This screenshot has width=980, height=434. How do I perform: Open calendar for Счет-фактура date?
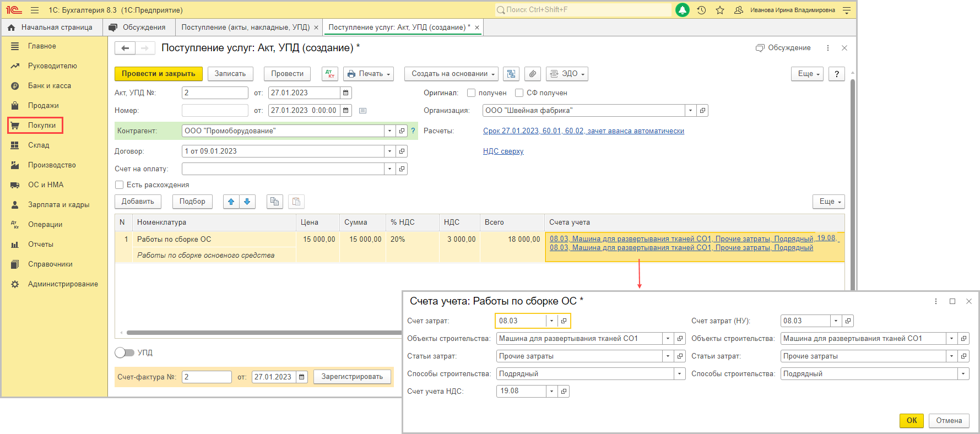pos(302,377)
